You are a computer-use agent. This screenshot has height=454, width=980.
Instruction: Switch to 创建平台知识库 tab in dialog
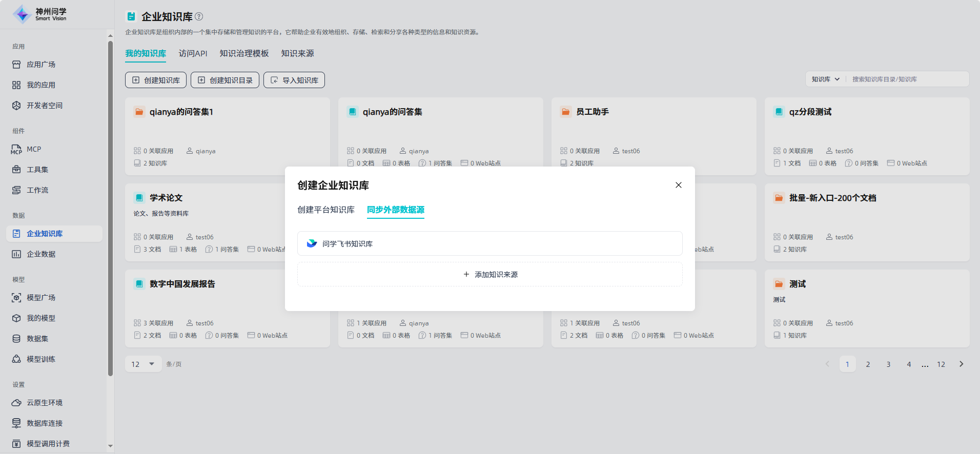pos(326,210)
